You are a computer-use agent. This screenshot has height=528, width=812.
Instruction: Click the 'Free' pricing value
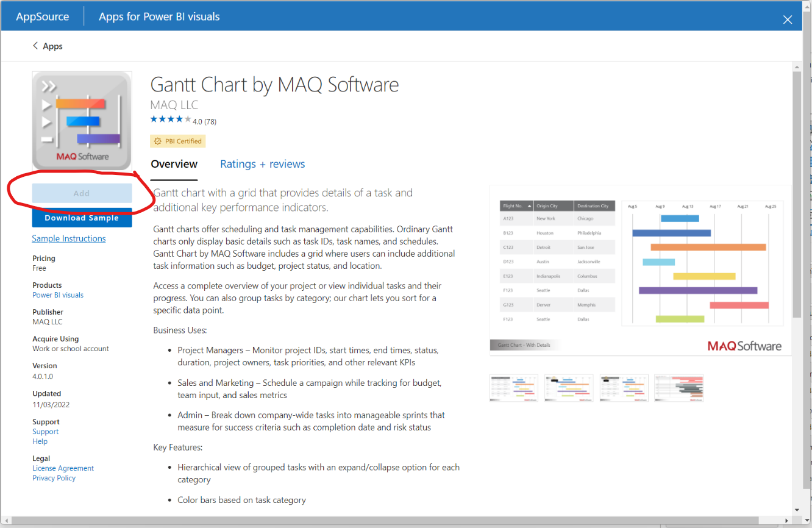pyautogui.click(x=39, y=268)
